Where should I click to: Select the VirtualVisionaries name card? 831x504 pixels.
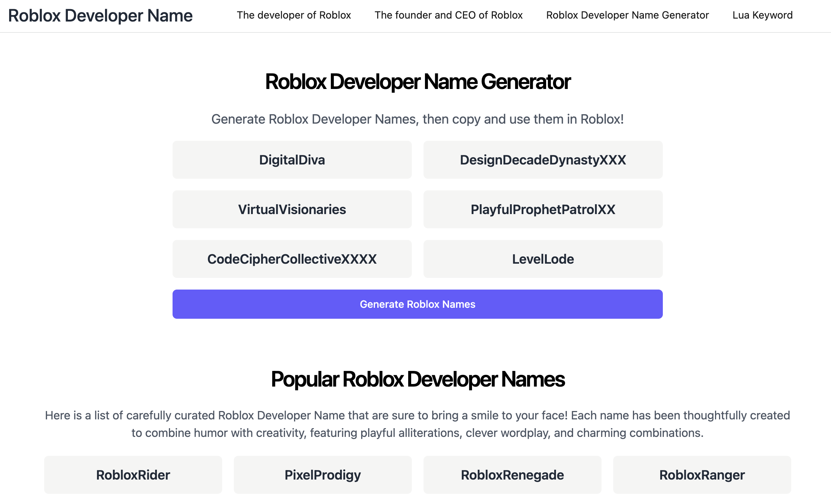click(x=292, y=209)
